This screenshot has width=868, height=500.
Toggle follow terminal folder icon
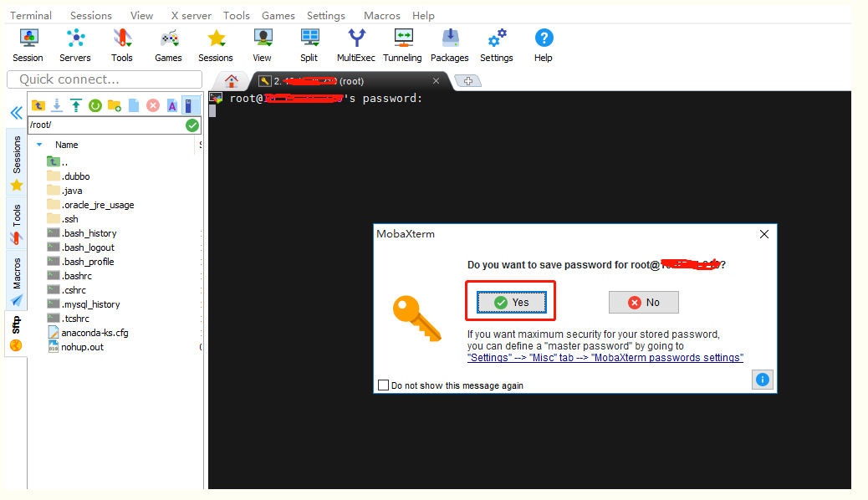coord(189,105)
